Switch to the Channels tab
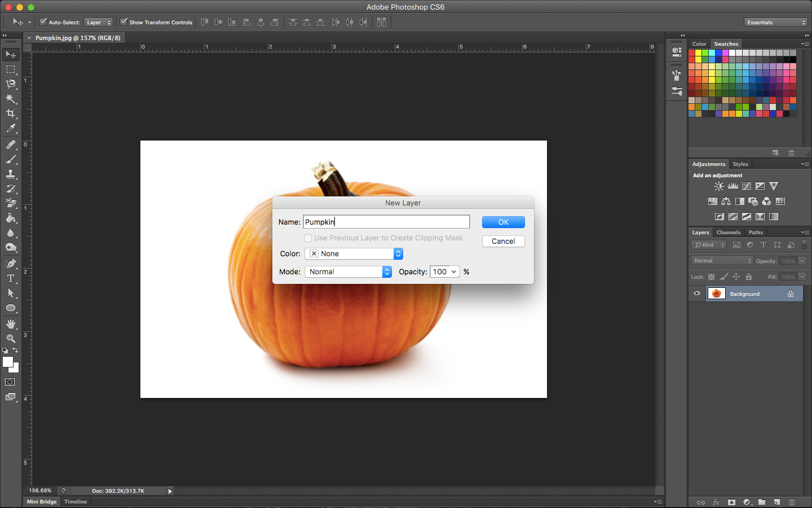 728,232
